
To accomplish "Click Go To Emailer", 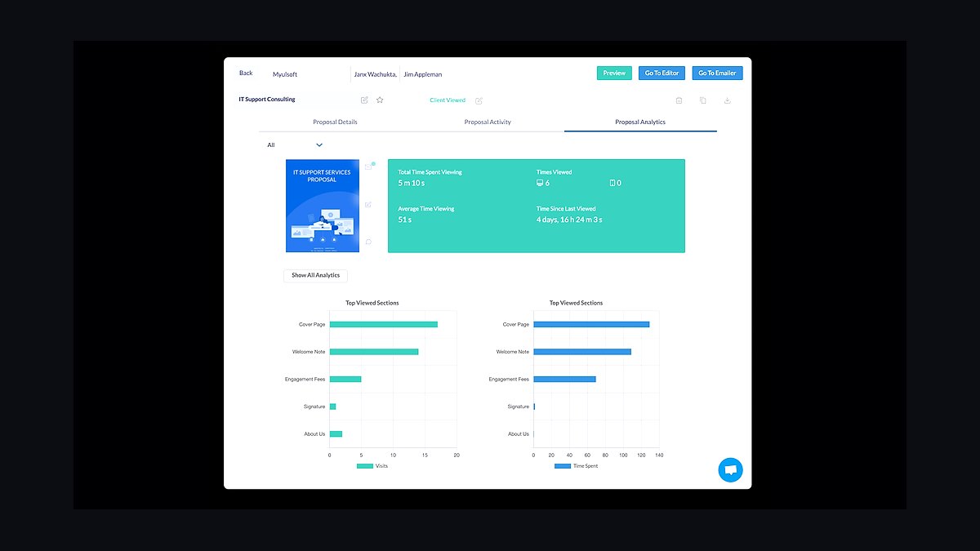I will [717, 73].
